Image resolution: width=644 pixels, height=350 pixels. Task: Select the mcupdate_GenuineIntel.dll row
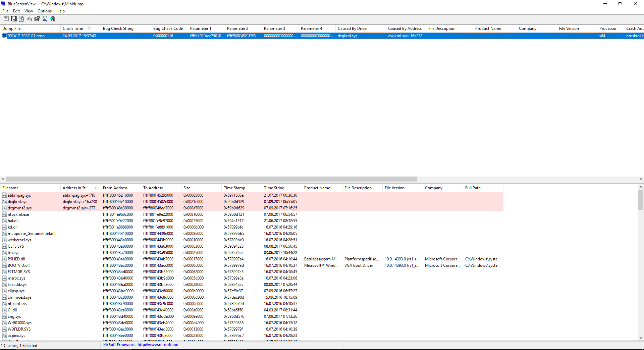tap(252, 234)
